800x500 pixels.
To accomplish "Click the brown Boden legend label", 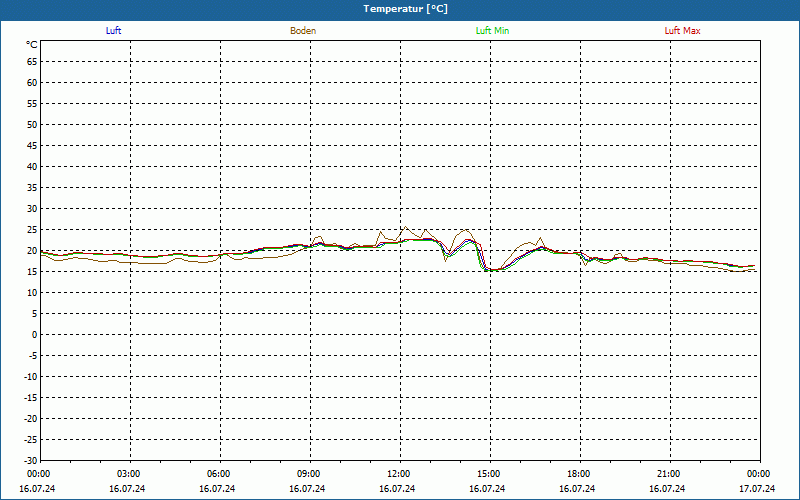I will (303, 31).
